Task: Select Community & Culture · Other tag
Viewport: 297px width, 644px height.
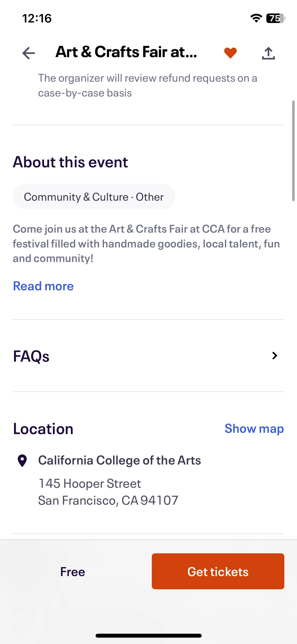Action: pyautogui.click(x=94, y=197)
